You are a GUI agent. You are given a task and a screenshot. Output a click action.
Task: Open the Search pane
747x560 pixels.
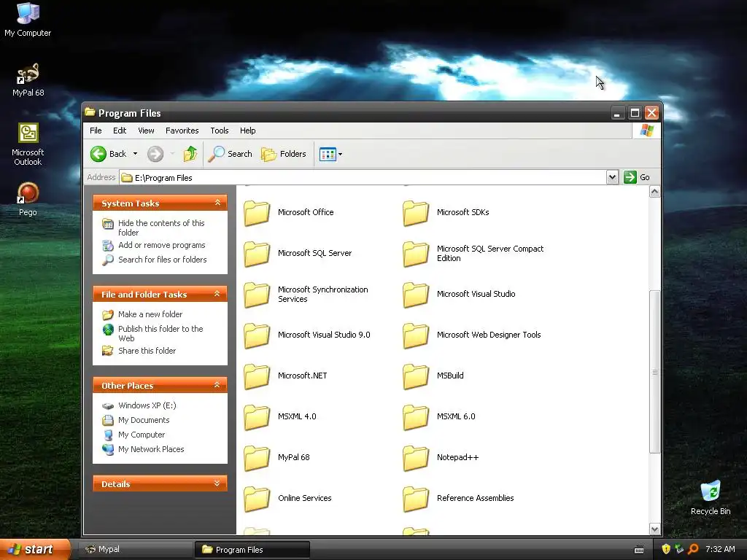tap(230, 154)
